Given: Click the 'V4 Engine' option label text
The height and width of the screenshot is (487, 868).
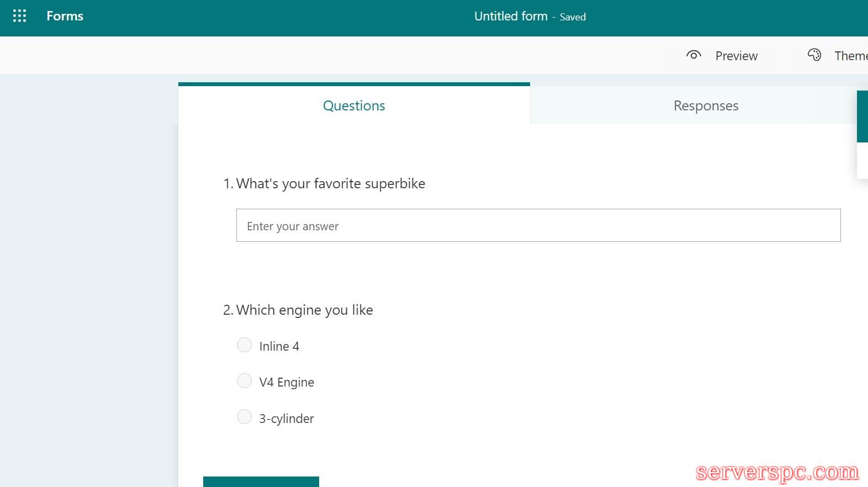Looking at the screenshot, I should tap(287, 382).
